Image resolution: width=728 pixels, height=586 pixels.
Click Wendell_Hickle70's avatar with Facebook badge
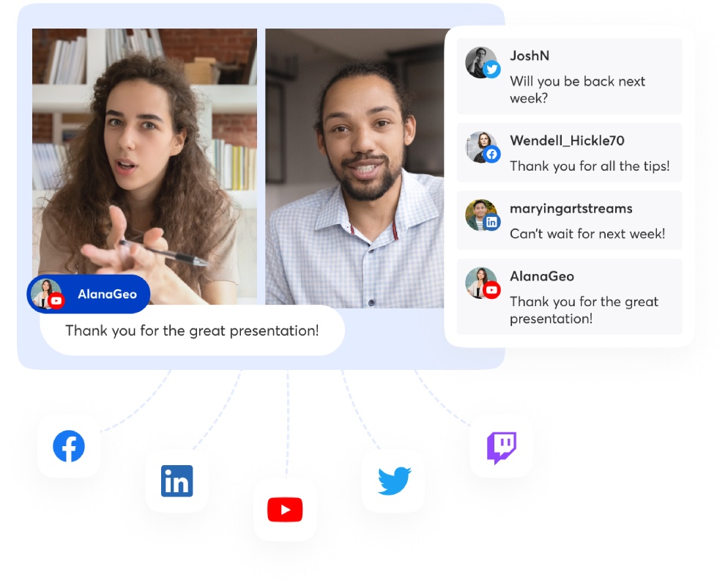click(482, 147)
